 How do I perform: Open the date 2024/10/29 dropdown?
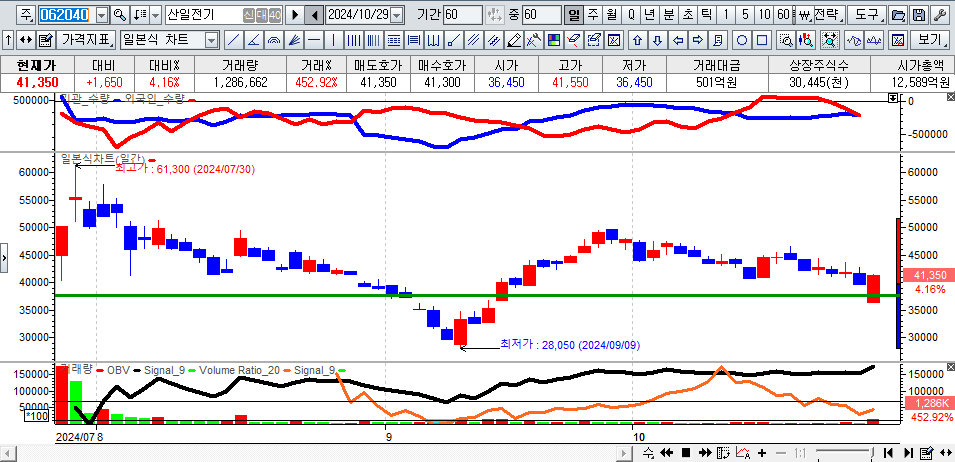(396, 15)
